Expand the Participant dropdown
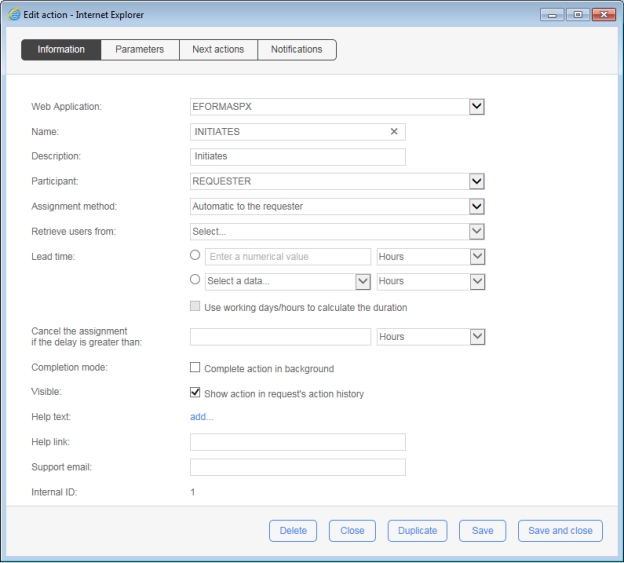Viewport: 624px width, 563px height. 477,181
